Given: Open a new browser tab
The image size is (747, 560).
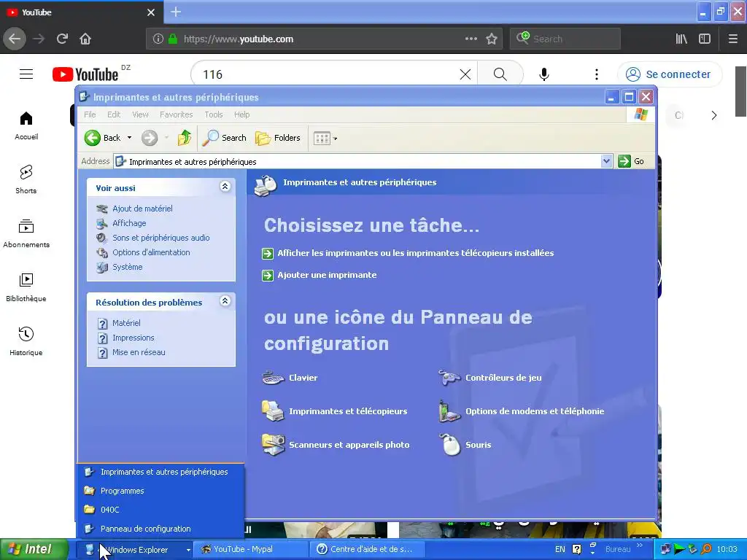Looking at the screenshot, I should pyautogui.click(x=175, y=12).
